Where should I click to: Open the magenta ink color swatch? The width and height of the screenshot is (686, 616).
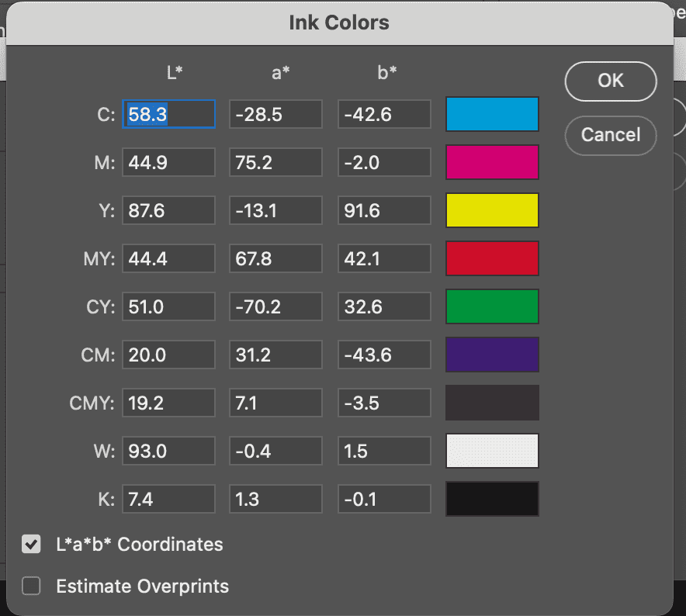click(x=492, y=162)
